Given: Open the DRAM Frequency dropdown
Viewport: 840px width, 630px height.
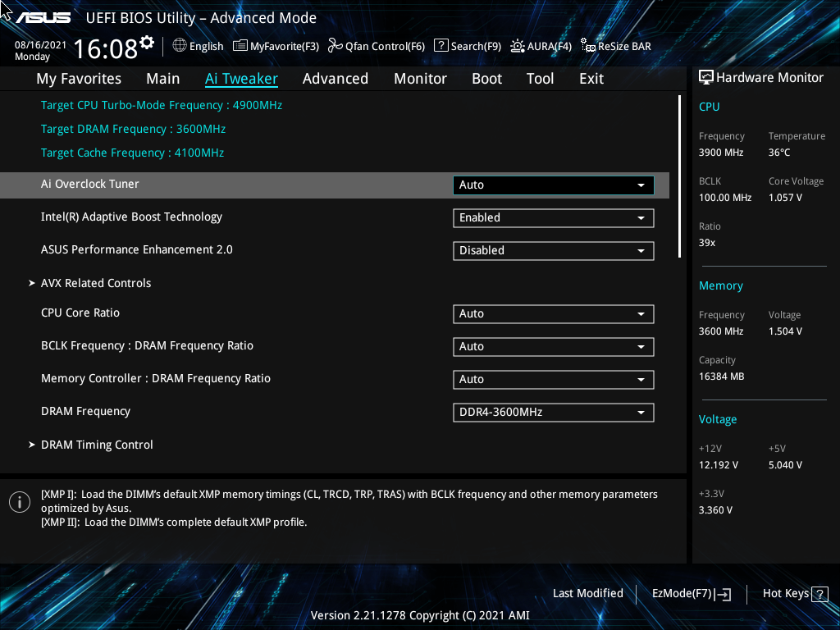Looking at the screenshot, I should click(x=554, y=413).
